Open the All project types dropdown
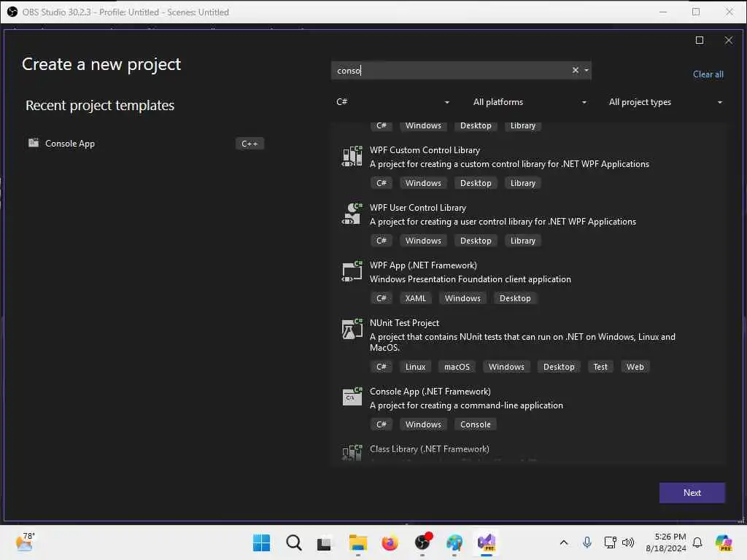 pos(665,102)
